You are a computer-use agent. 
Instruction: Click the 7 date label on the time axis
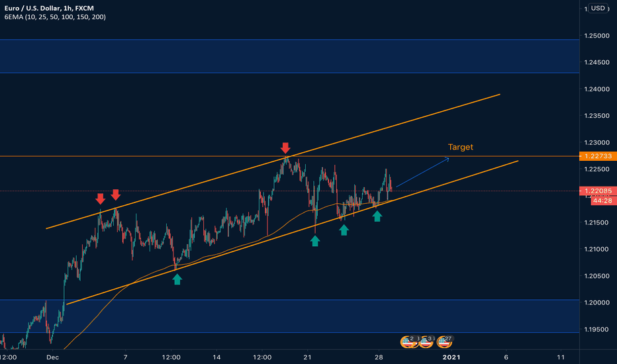tap(126, 357)
